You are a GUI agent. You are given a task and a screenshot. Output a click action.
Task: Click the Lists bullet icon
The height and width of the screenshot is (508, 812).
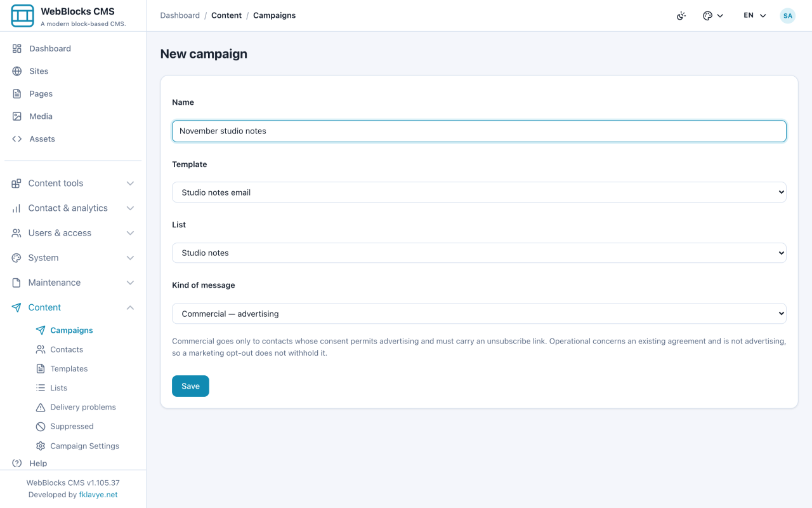point(41,387)
